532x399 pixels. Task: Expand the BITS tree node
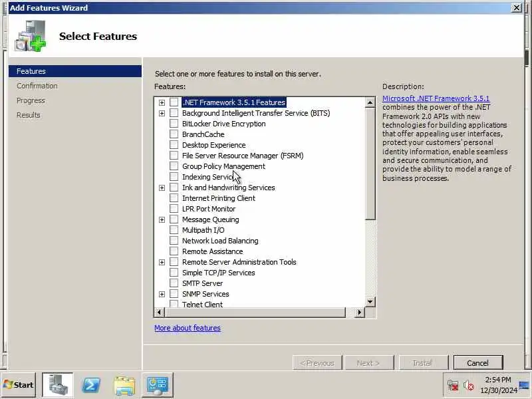(162, 113)
